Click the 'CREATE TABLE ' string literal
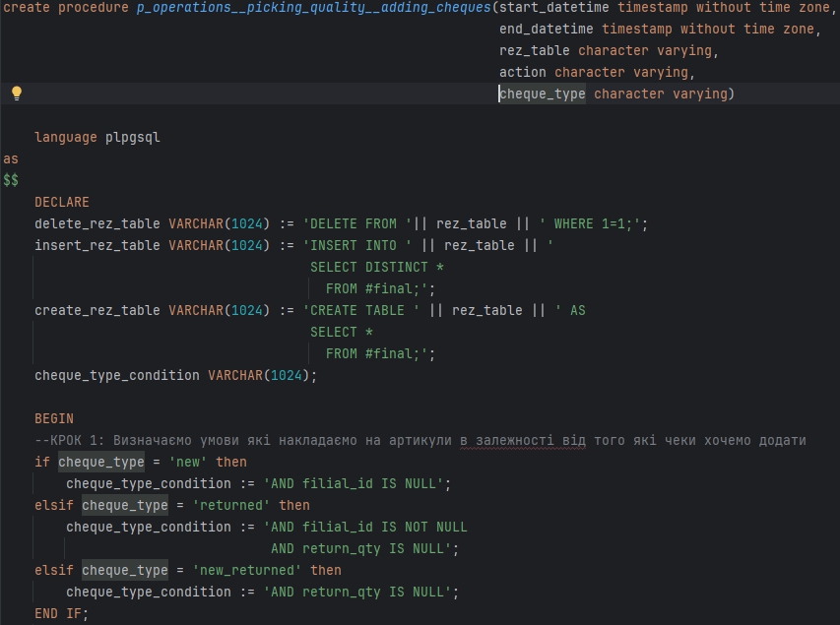 coord(361,310)
